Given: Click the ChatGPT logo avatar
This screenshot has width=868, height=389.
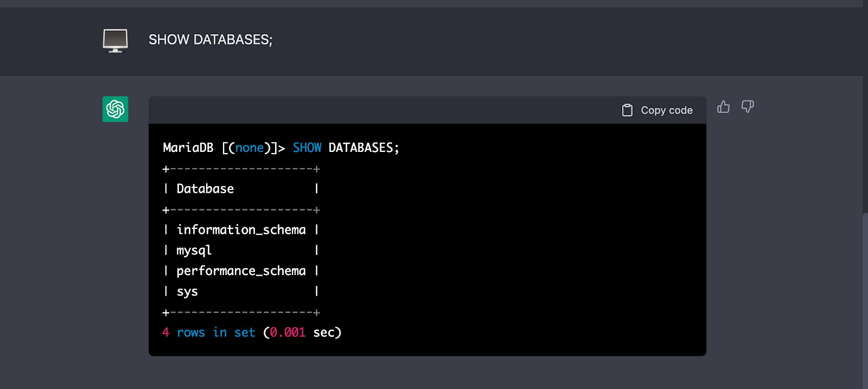Looking at the screenshot, I should pyautogui.click(x=116, y=109).
